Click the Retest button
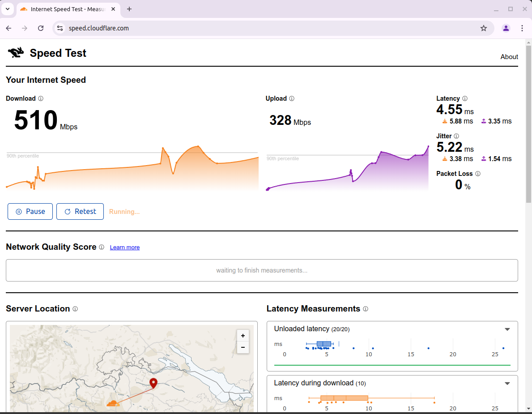Viewport: 532px width, 414px height. 80,212
